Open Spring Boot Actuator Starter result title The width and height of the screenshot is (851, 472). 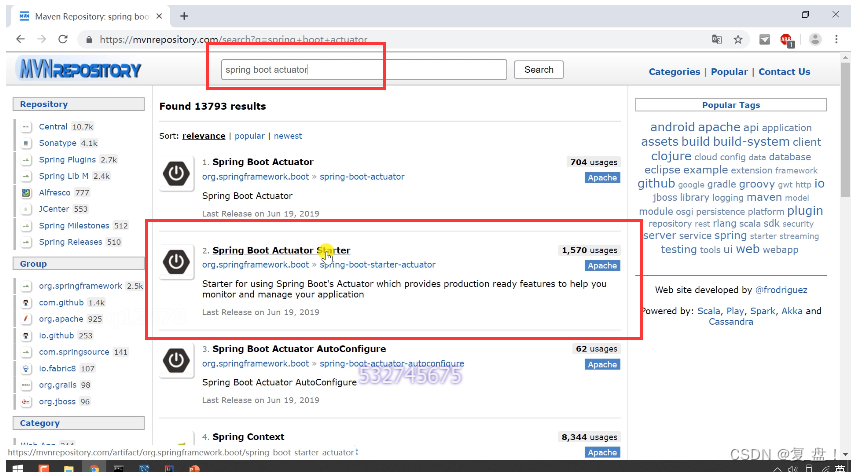pyautogui.click(x=281, y=250)
